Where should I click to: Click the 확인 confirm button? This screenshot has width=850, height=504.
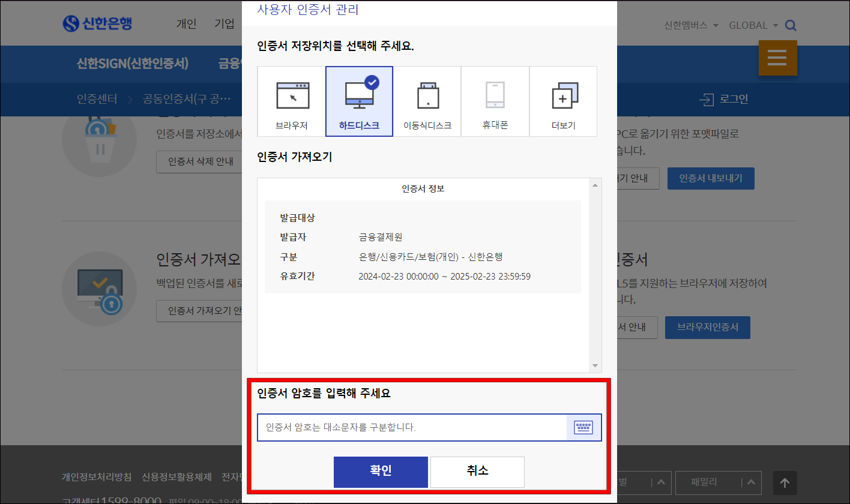tap(381, 472)
